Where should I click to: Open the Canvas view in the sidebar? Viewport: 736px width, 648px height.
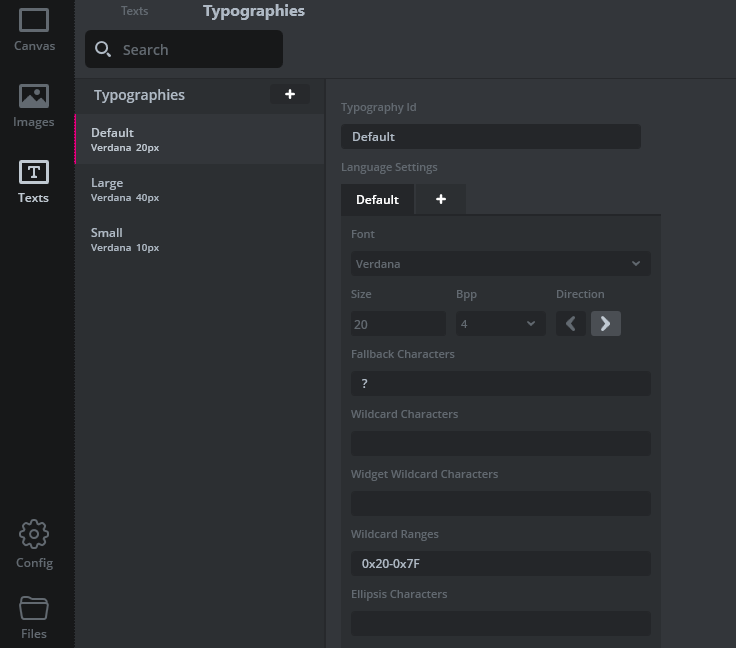coord(34,30)
